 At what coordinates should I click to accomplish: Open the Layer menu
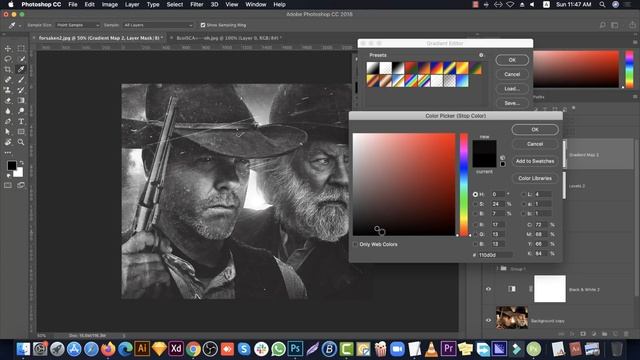[x=132, y=4]
